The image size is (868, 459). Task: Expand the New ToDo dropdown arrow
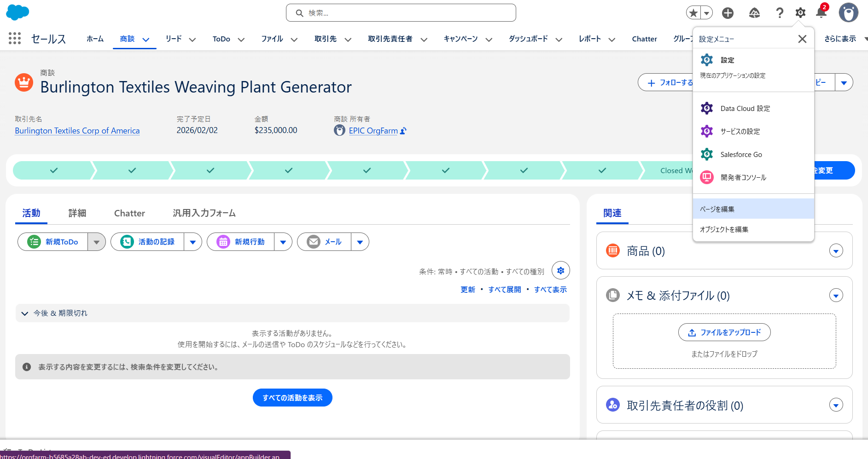pos(96,242)
